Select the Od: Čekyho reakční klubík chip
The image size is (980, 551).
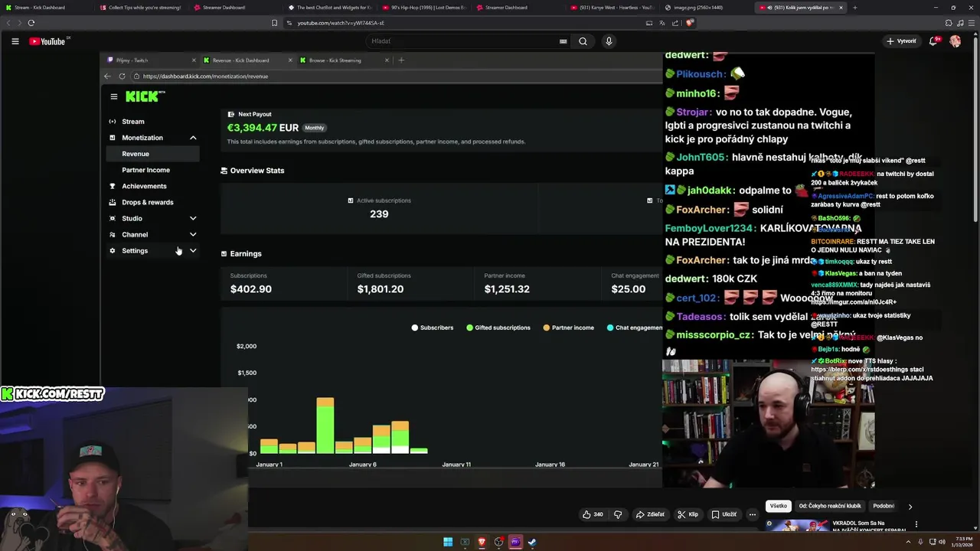[x=830, y=507]
